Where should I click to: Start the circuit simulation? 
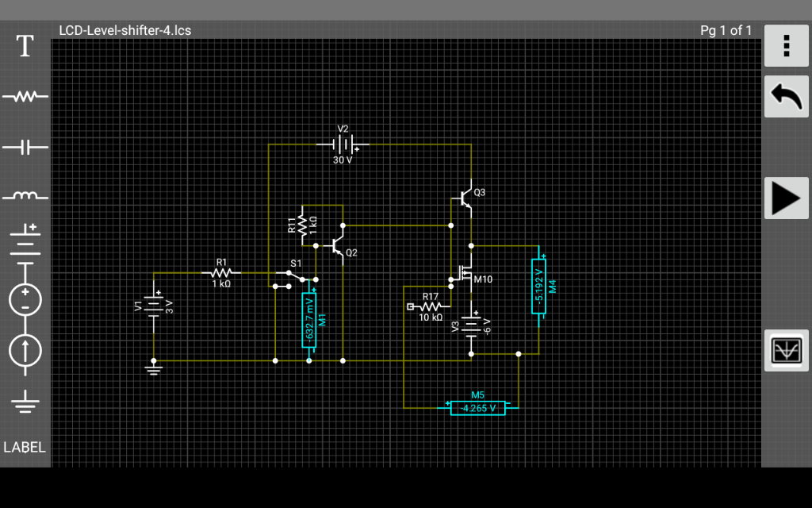(x=786, y=198)
